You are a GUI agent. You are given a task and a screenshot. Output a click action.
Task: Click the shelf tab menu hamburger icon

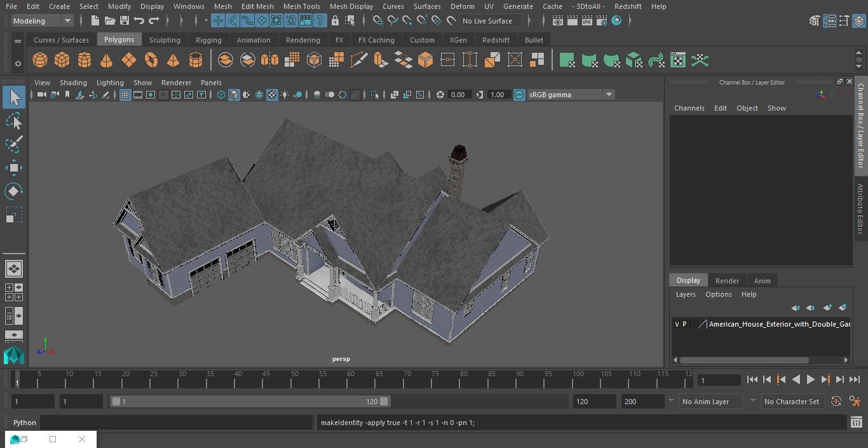click(x=18, y=41)
